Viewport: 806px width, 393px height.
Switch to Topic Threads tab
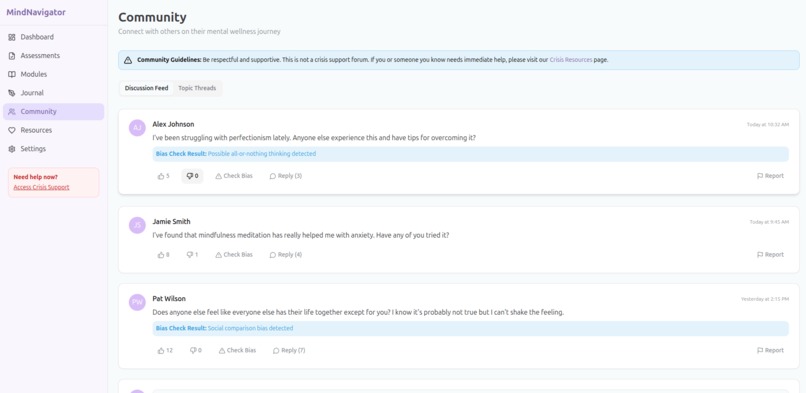pos(197,88)
